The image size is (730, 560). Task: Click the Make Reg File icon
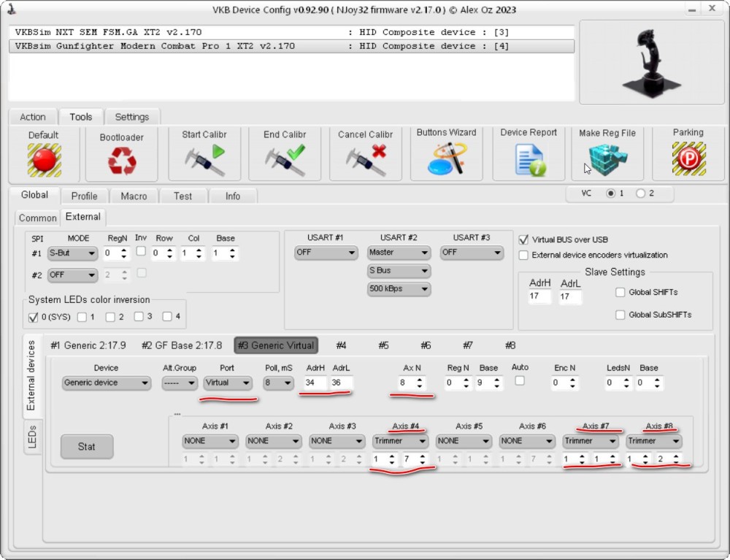coord(607,159)
